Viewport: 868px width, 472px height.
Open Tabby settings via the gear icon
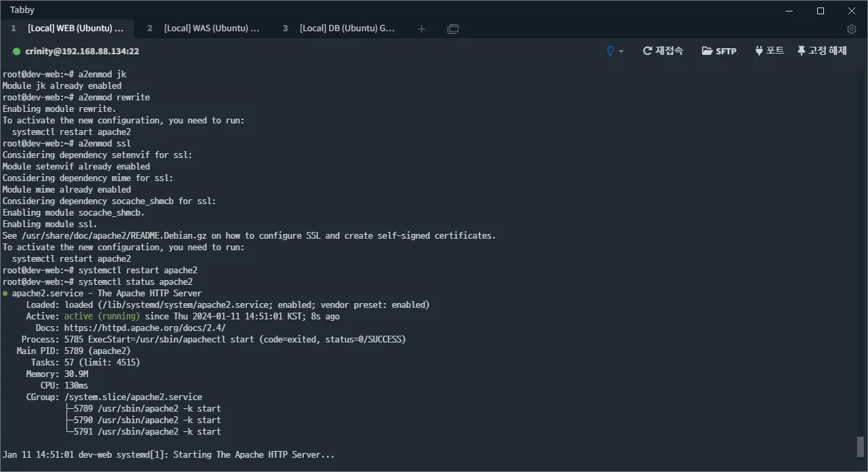[852, 29]
